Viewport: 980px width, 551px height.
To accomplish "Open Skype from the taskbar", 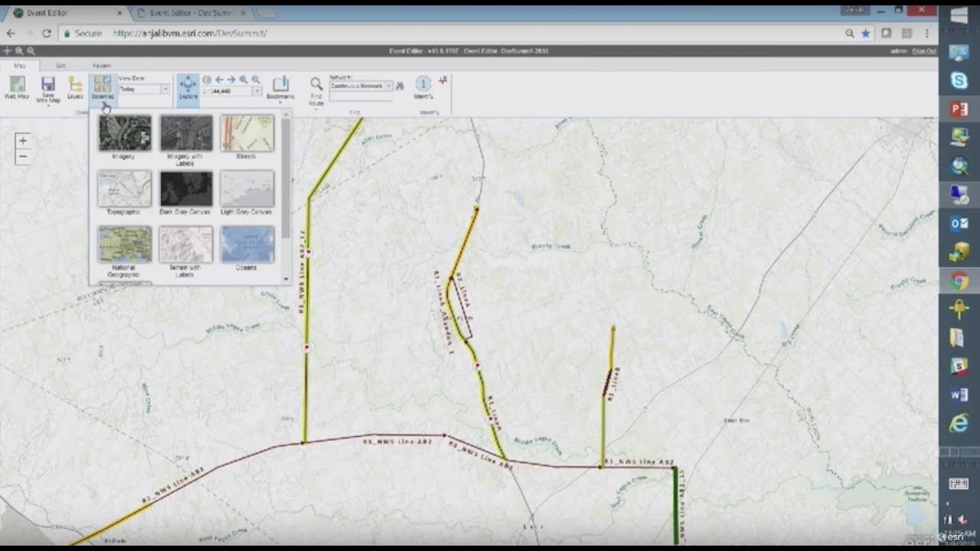I will point(959,80).
